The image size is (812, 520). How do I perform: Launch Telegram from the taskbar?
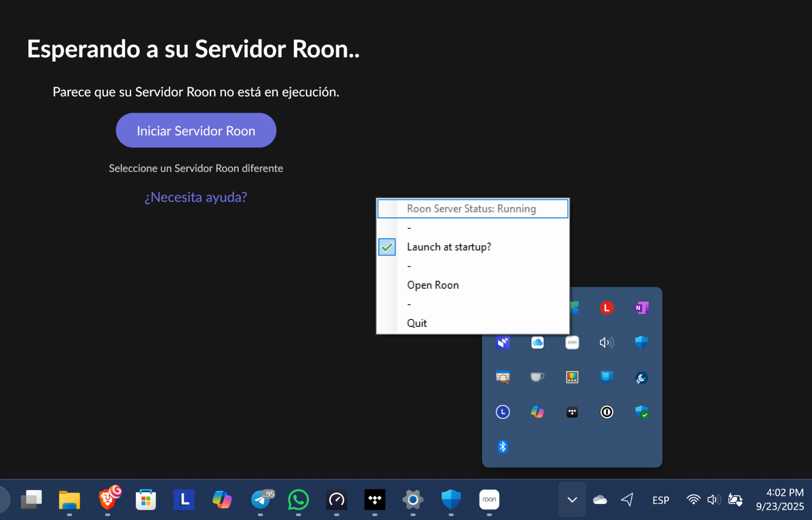pos(261,500)
